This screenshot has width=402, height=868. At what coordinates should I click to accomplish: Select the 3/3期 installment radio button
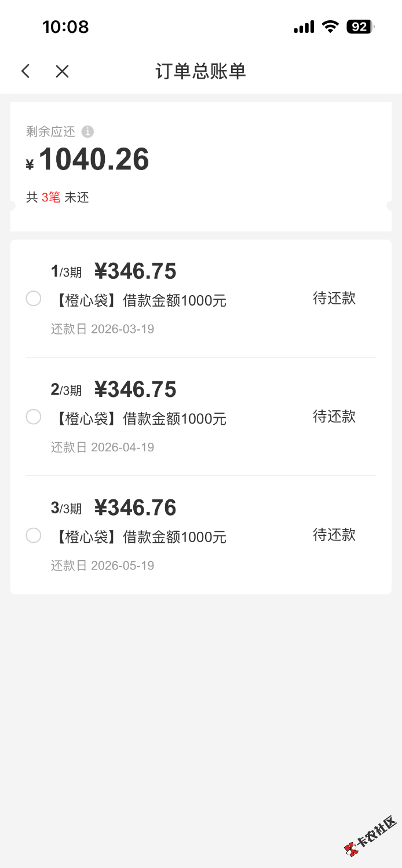[x=34, y=535]
